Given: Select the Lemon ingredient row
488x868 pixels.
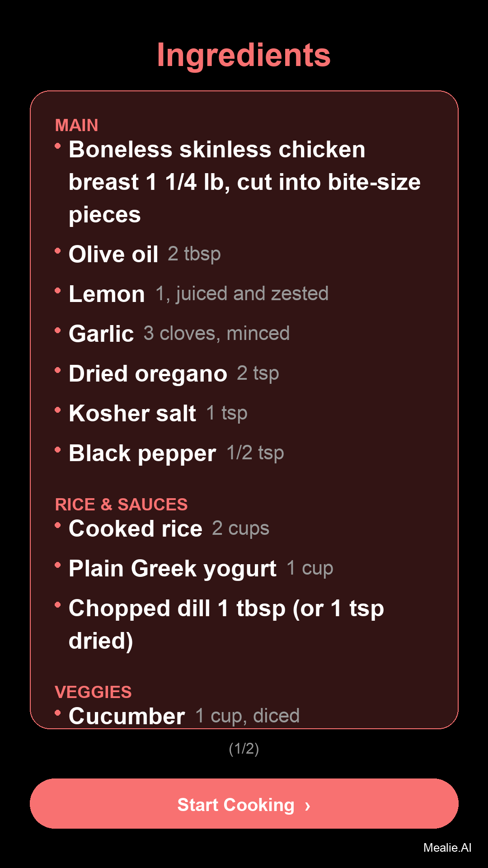Looking at the screenshot, I should pos(198,294).
